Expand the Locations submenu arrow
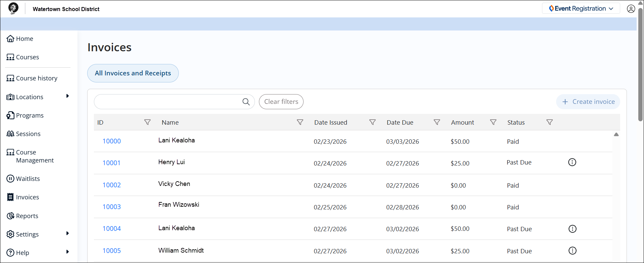 [x=67, y=96]
